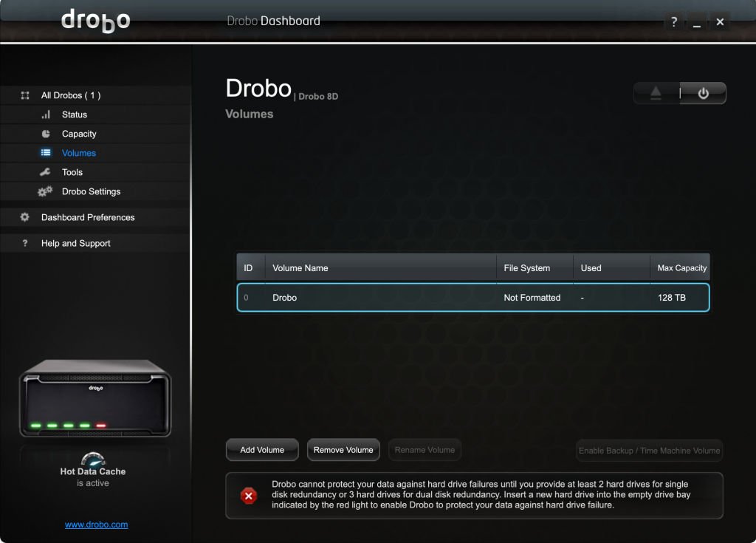Click the Drobo Settings gears icon
Image resolution: width=756 pixels, height=543 pixels.
click(45, 191)
